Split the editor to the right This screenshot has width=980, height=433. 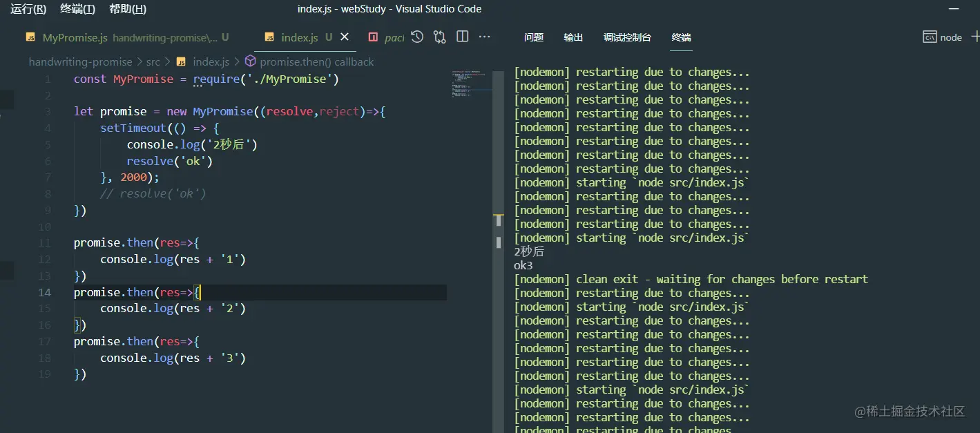pos(463,37)
